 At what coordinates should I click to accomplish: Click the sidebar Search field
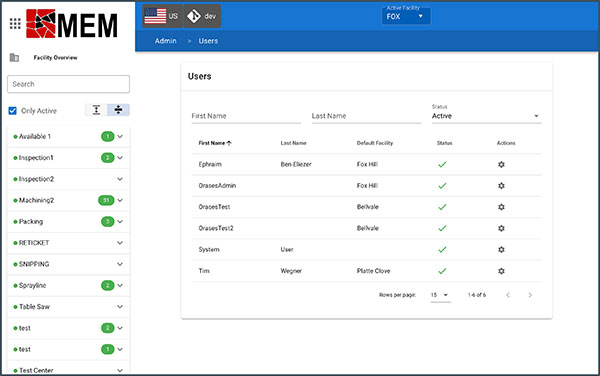(68, 84)
